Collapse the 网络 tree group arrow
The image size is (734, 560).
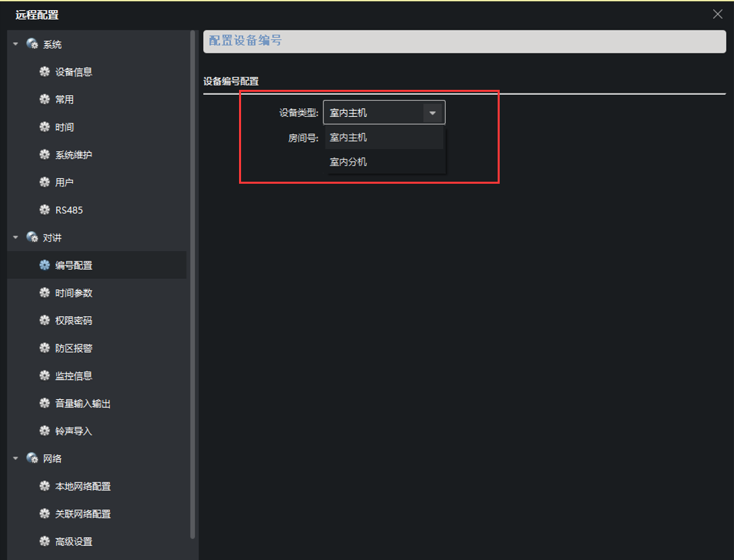pos(16,459)
